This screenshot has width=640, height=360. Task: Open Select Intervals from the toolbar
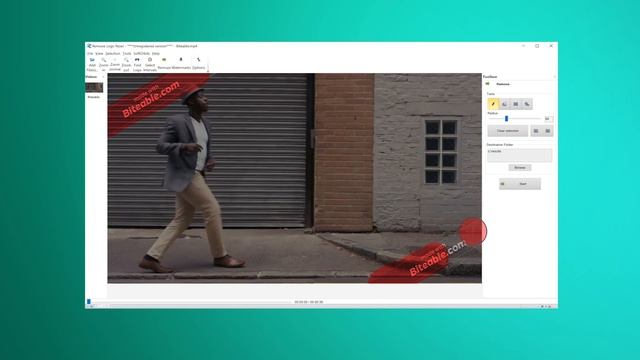point(150,64)
